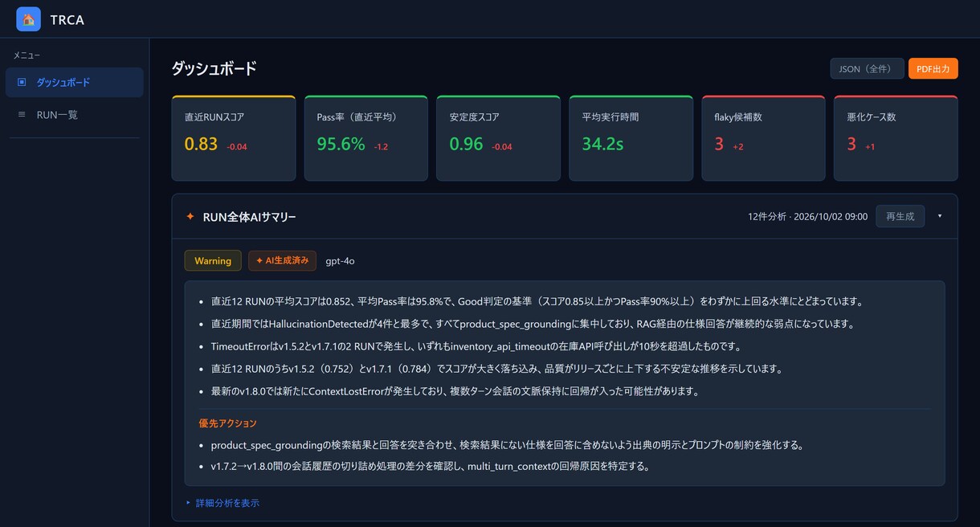This screenshot has width=980, height=527.
Task: Click the orange PDF出力 button
Action: coord(933,69)
